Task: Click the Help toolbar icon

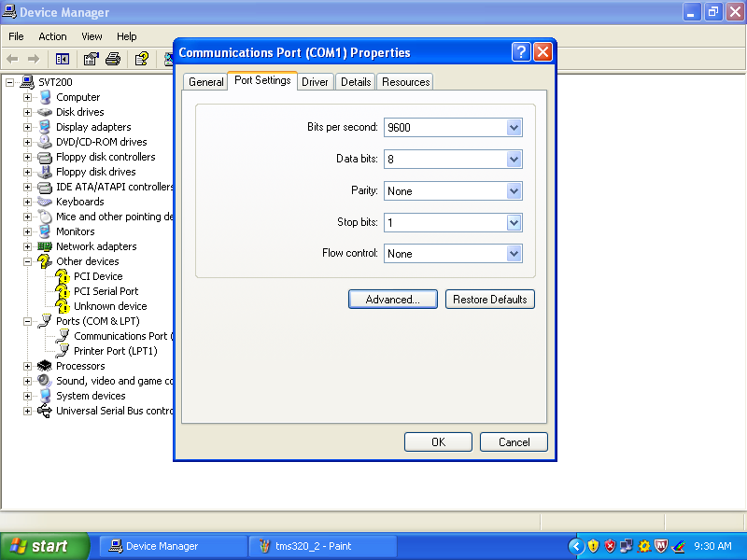Action: click(x=142, y=58)
